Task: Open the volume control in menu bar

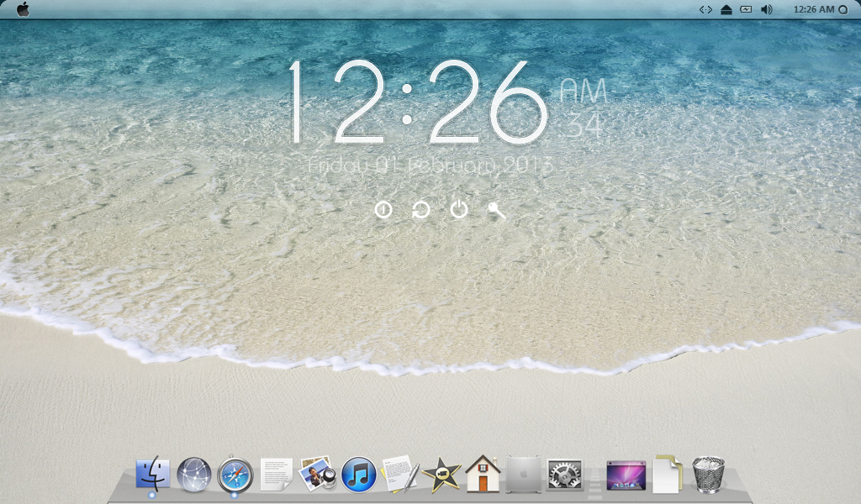Action: tap(766, 9)
